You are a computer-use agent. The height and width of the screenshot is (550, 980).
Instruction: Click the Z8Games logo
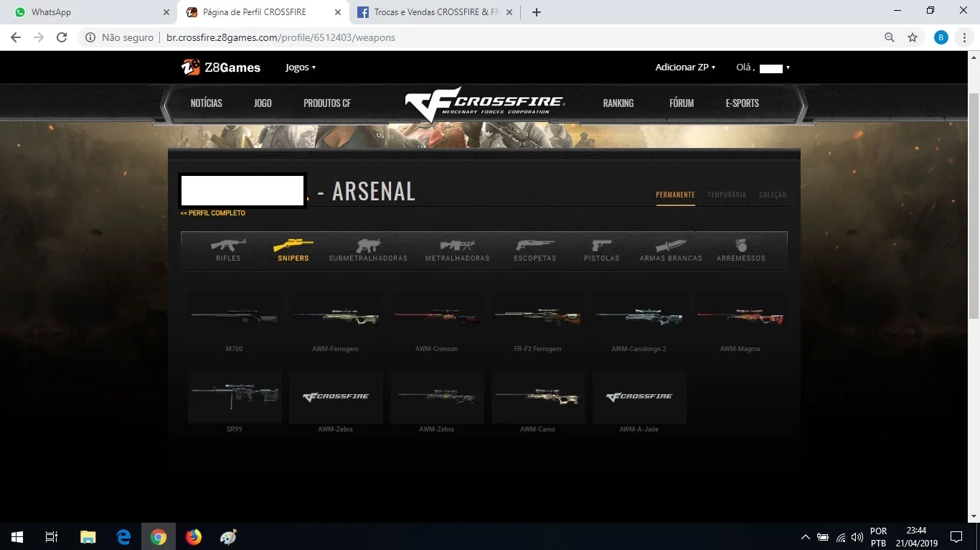click(x=221, y=67)
